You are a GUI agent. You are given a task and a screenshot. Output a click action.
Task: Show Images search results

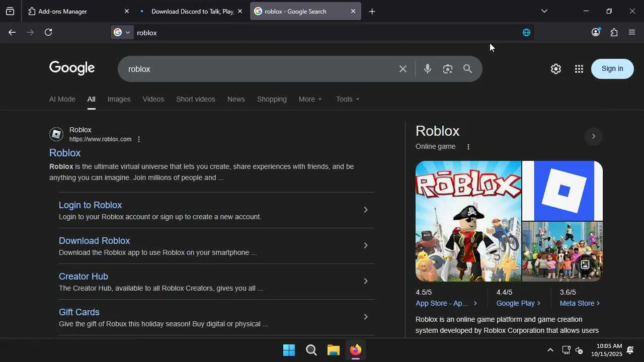point(119,99)
